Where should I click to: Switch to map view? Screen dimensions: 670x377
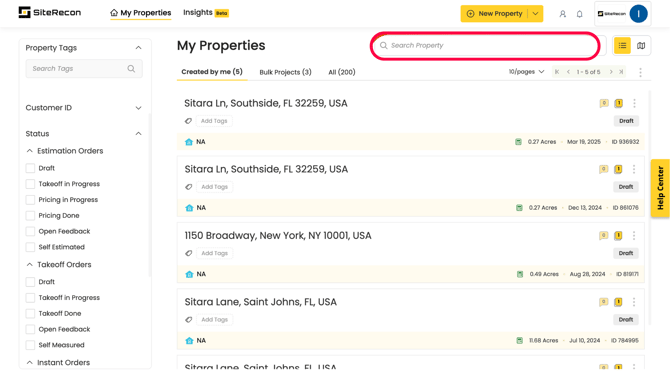click(641, 45)
